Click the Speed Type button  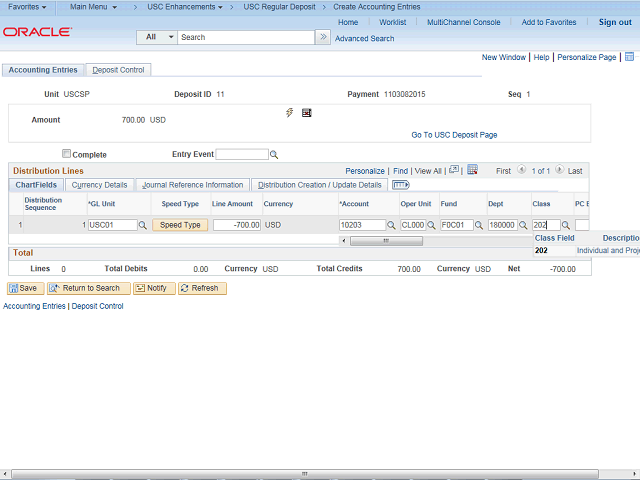click(x=180, y=225)
